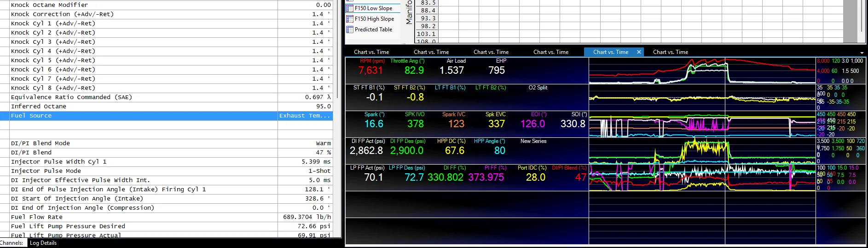Switch to the last Chart vs. Time tab

coord(671,52)
